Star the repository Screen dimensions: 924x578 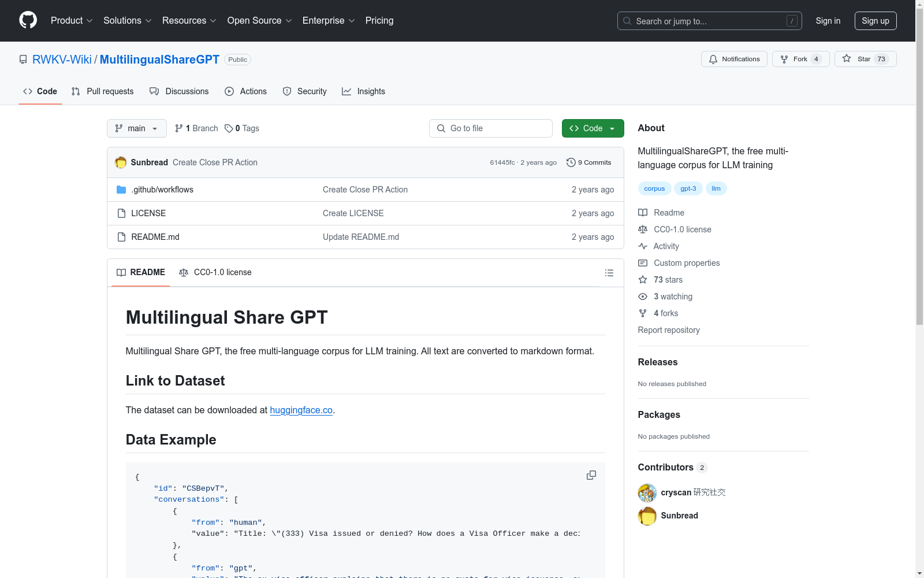coord(866,59)
